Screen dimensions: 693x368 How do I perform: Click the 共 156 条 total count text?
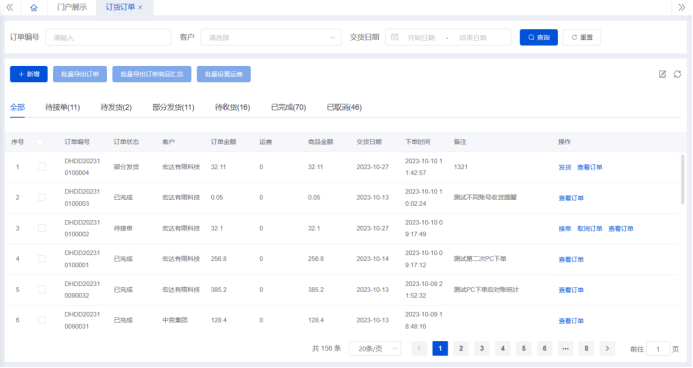click(327, 349)
